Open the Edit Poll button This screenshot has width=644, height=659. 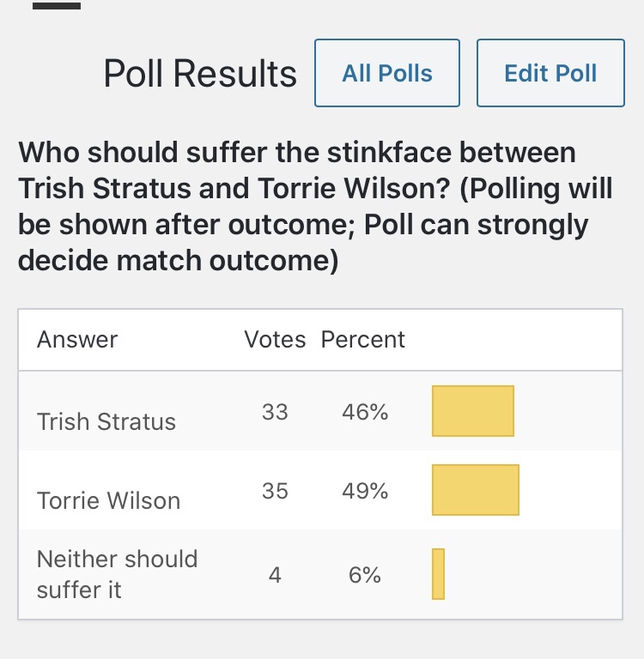pos(550,73)
